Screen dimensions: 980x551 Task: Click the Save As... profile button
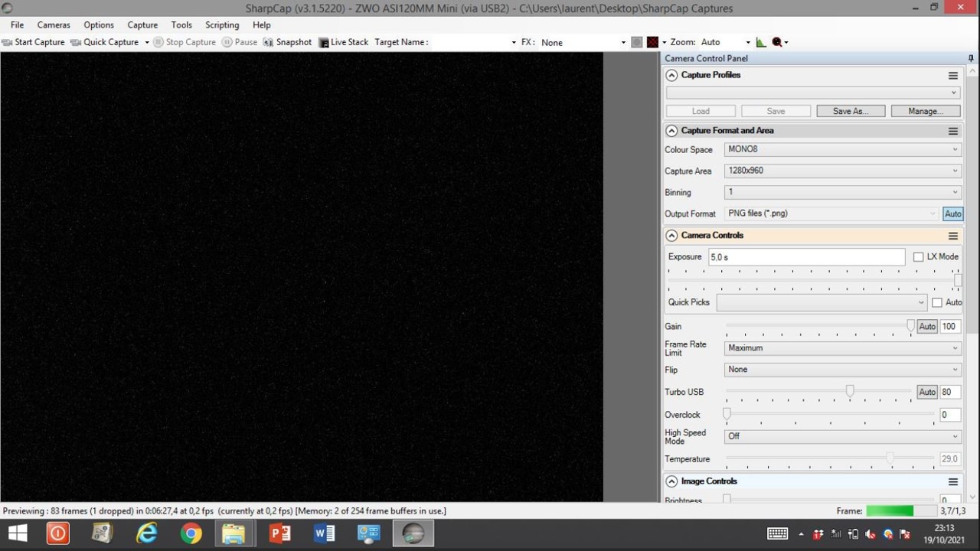851,111
